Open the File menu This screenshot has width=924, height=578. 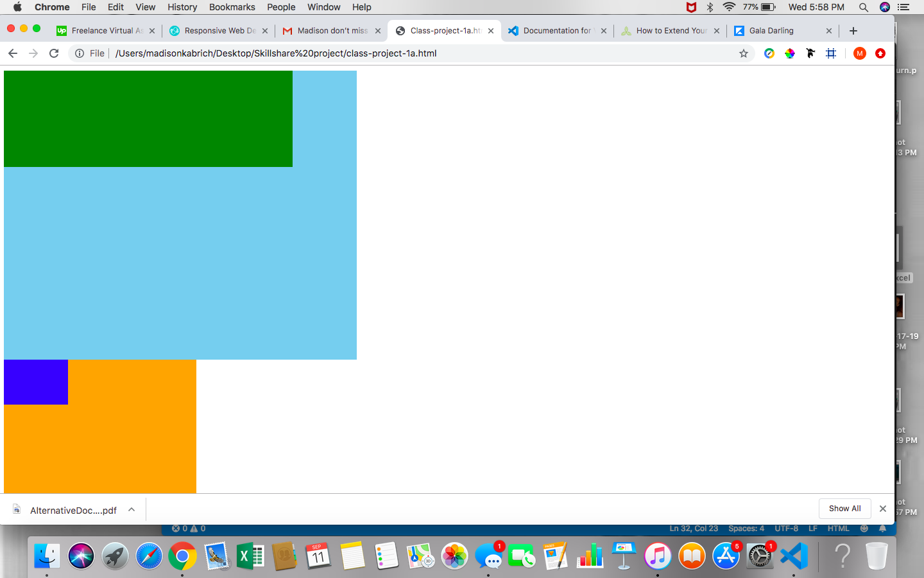point(89,7)
